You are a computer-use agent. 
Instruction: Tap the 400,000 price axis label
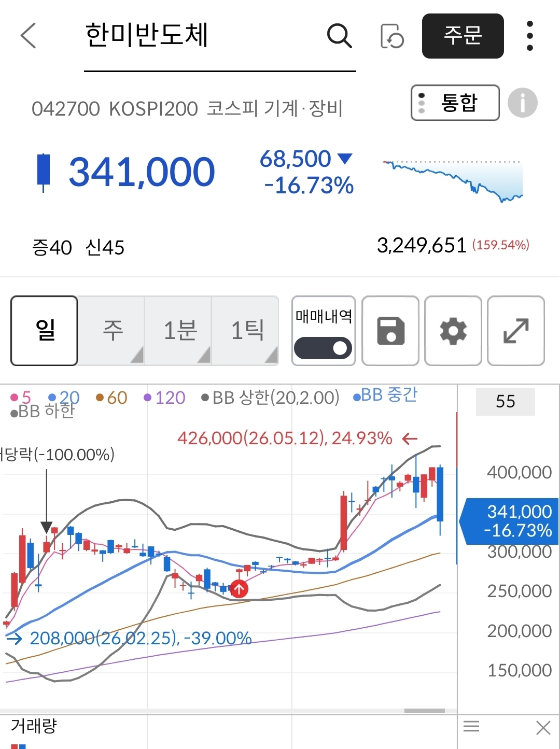point(519,472)
